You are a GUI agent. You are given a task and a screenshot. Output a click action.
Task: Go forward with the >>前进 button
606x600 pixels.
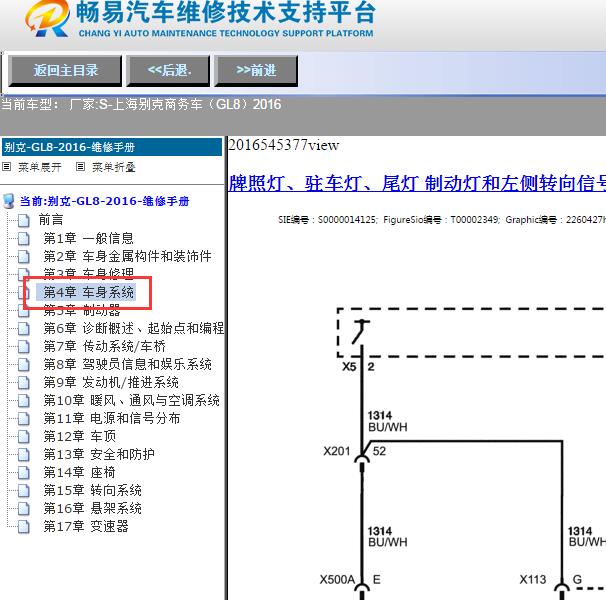tap(256, 71)
